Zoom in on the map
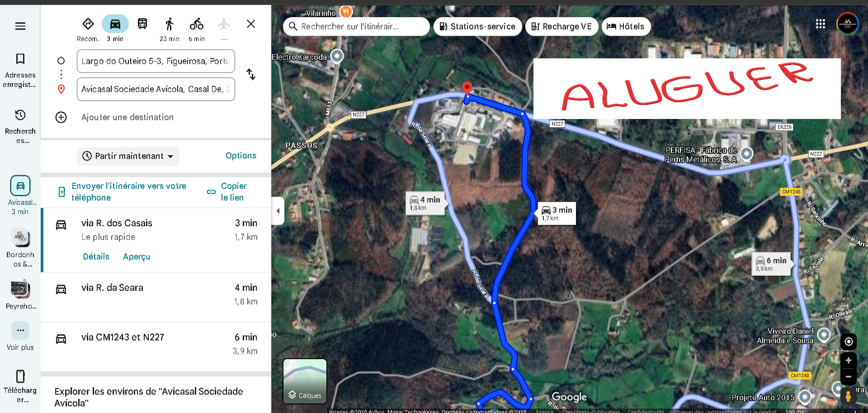868x413 pixels. click(x=849, y=361)
